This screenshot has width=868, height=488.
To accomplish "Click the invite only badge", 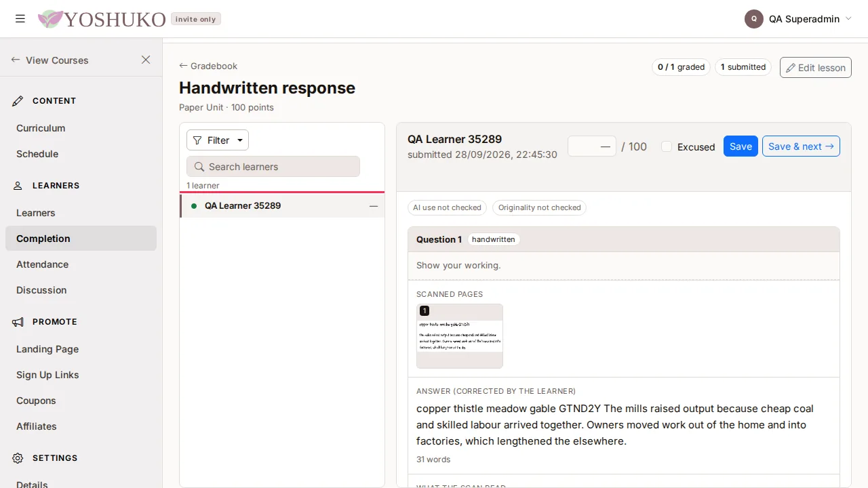I will 196,19.
